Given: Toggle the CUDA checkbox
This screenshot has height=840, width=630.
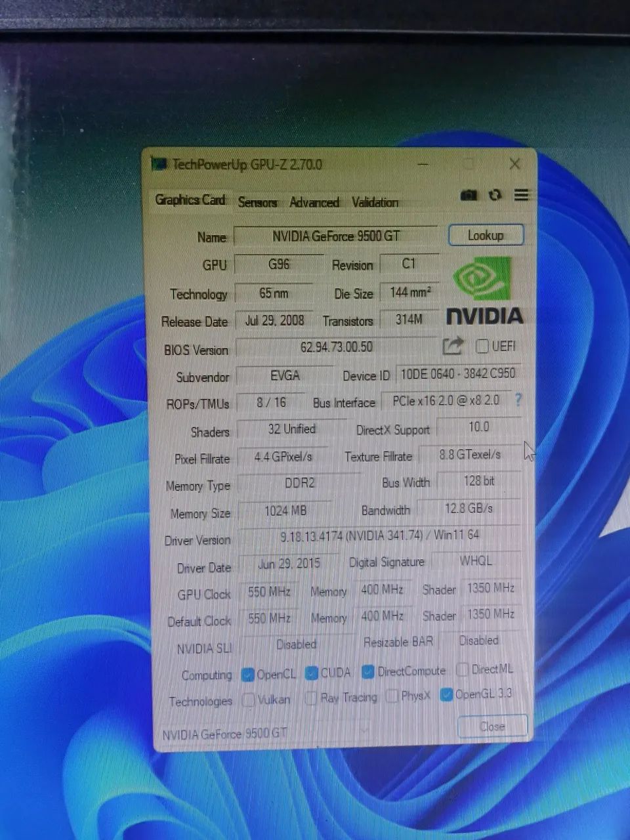Looking at the screenshot, I should [312, 673].
